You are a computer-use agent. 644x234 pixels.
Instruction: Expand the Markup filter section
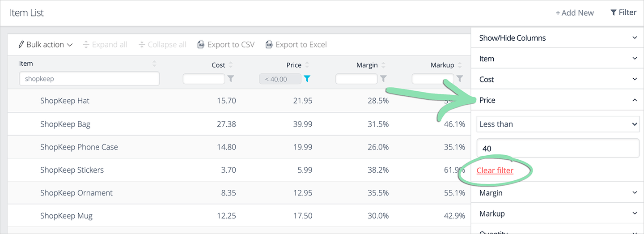(557, 213)
